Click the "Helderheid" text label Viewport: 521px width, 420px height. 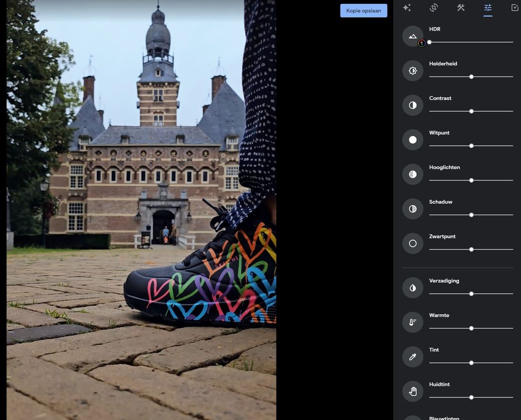tap(443, 64)
